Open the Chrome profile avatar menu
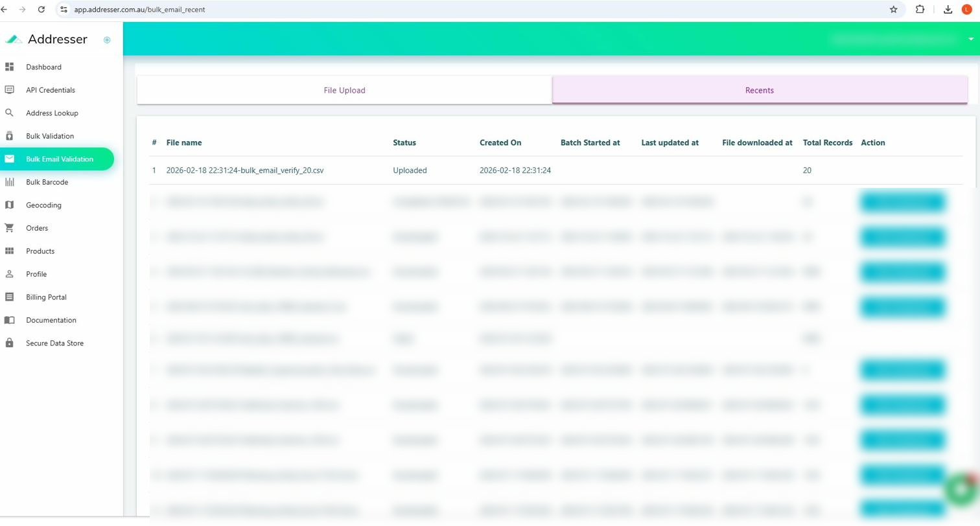The image size is (980, 526). (x=966, y=10)
